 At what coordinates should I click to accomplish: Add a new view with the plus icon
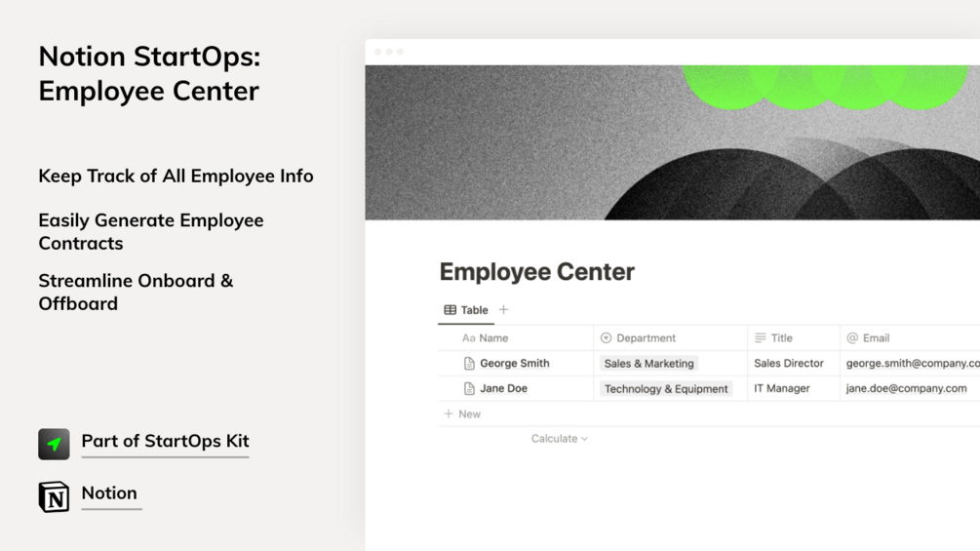click(504, 309)
